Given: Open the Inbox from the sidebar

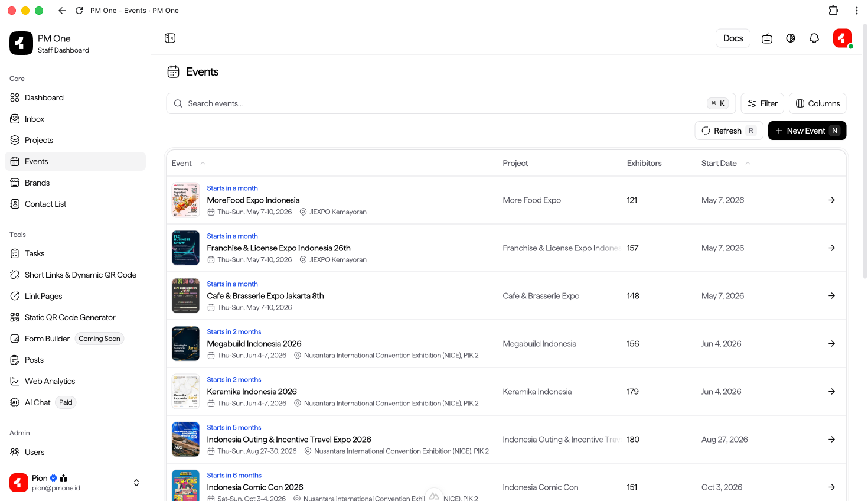Looking at the screenshot, I should pyautogui.click(x=34, y=119).
